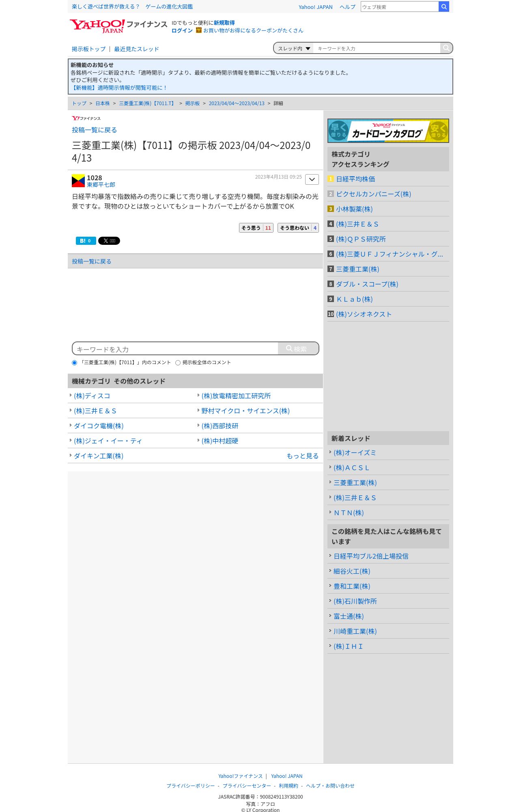The width and height of the screenshot is (521, 812).
Task: Click lower キーワードを入力 comment search field
Action: click(x=175, y=349)
